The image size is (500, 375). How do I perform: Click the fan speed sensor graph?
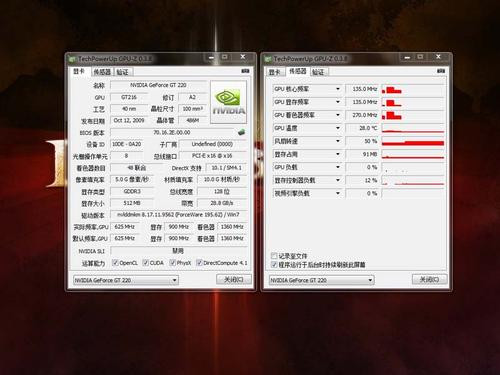(413, 141)
